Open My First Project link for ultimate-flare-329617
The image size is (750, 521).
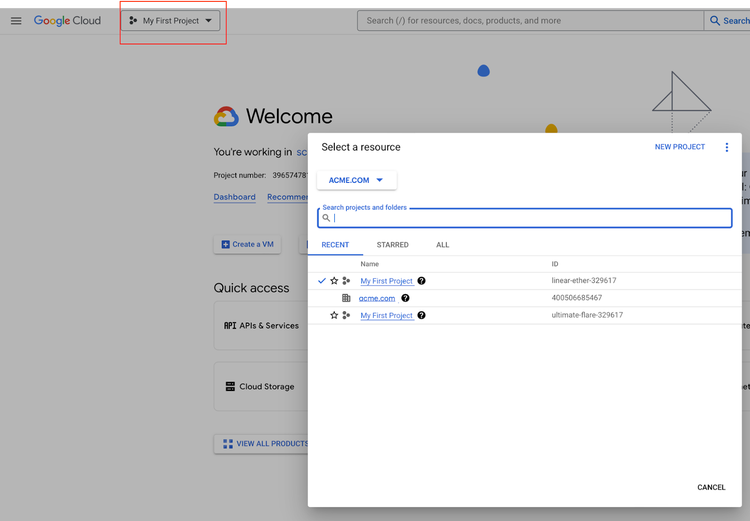(x=386, y=315)
